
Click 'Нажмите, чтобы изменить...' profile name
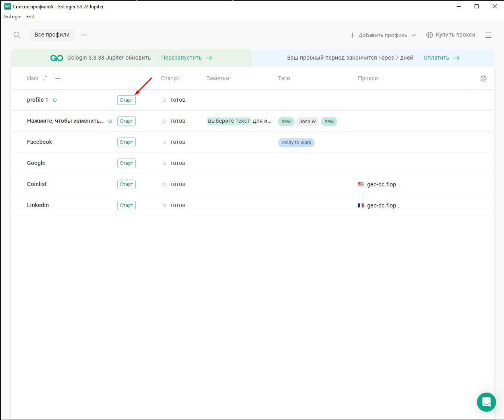tap(65, 121)
